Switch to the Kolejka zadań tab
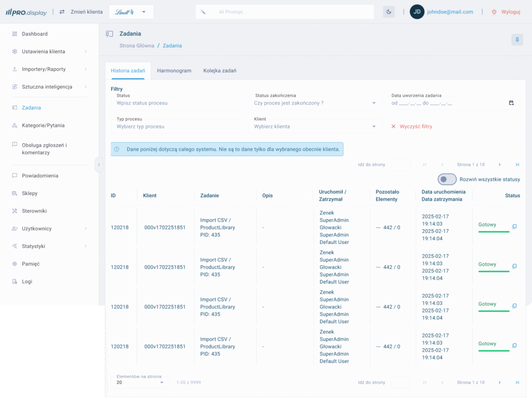532x403 pixels. coord(220,71)
